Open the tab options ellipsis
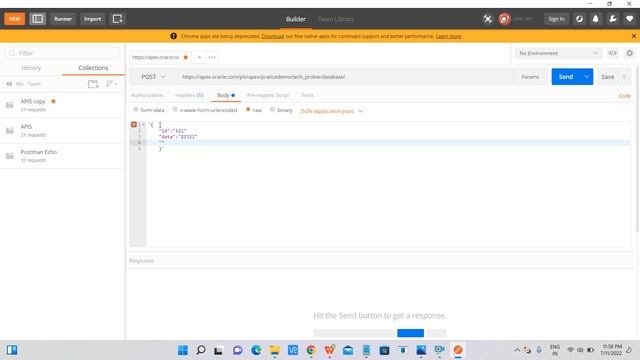640x360 pixels. point(212,57)
